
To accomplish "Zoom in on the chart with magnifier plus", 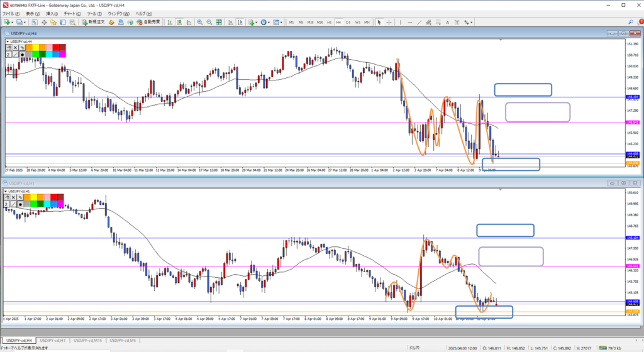I will click(199, 22).
